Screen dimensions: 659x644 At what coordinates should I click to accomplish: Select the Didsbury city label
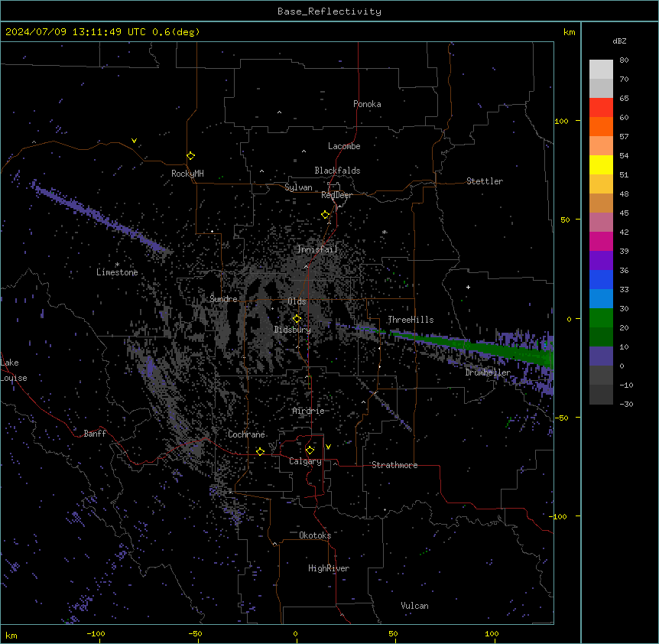click(x=293, y=330)
